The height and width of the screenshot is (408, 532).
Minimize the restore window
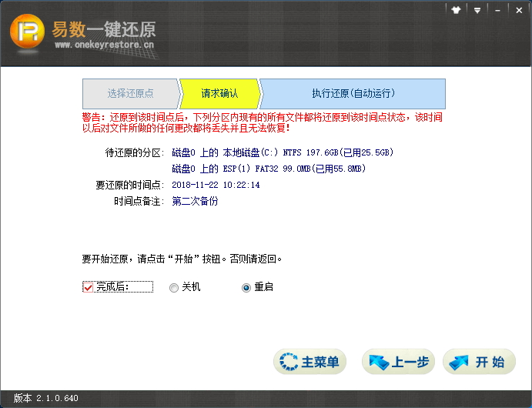497,10
